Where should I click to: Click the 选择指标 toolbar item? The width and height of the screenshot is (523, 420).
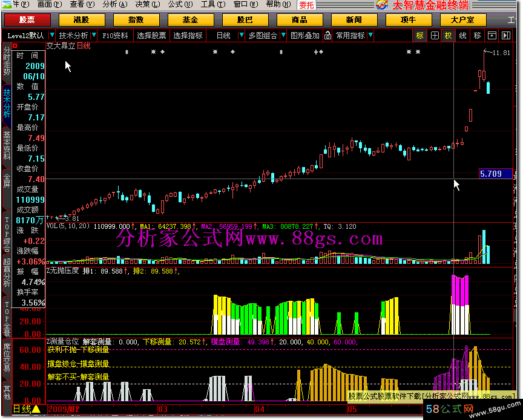(188, 35)
